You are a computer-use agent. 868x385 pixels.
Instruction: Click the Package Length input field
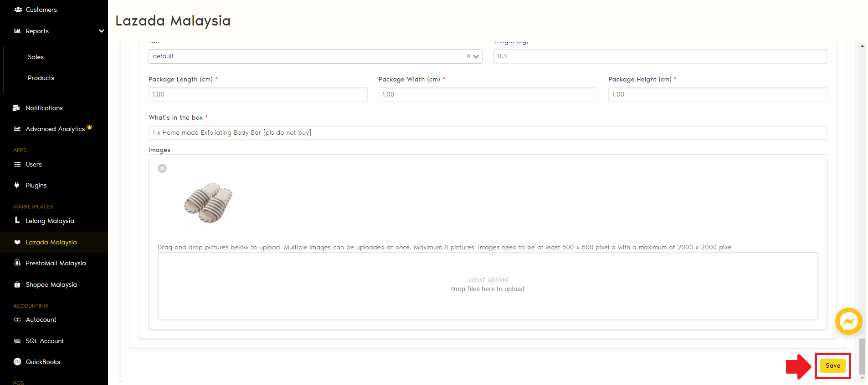tap(258, 95)
